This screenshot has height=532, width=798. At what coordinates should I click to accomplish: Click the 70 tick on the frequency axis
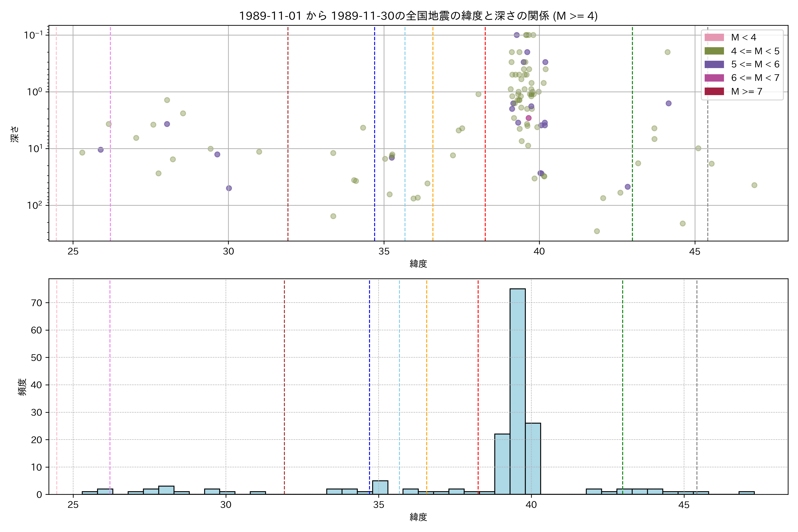coord(36,303)
